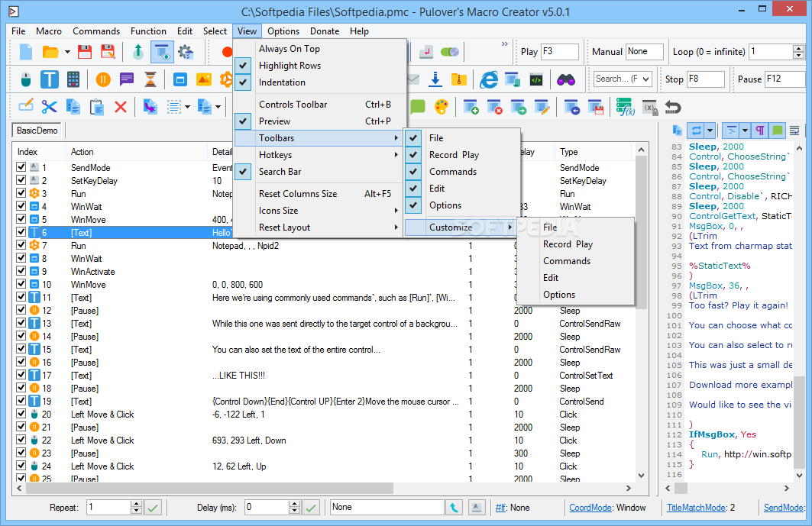Open a file with the yellow folder icon
This screenshot has width=812, height=526.
(50, 52)
